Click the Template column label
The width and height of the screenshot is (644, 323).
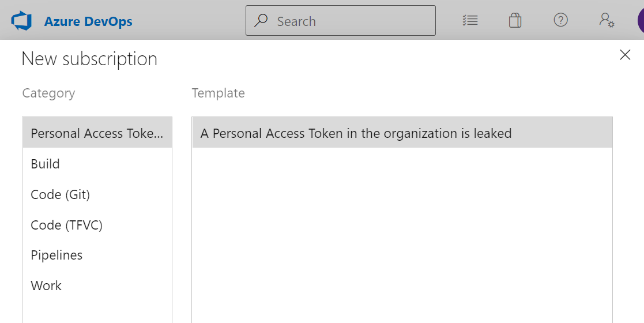(218, 93)
